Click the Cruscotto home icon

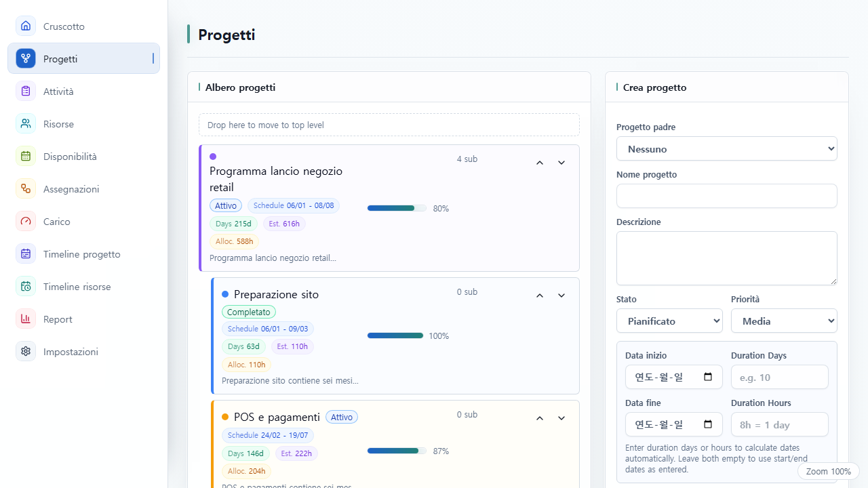[26, 26]
